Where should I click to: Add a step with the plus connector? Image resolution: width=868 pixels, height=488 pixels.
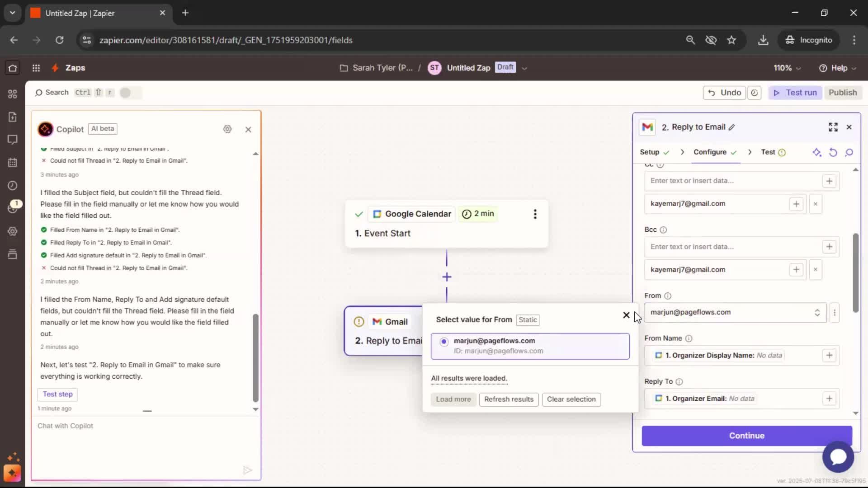click(447, 277)
